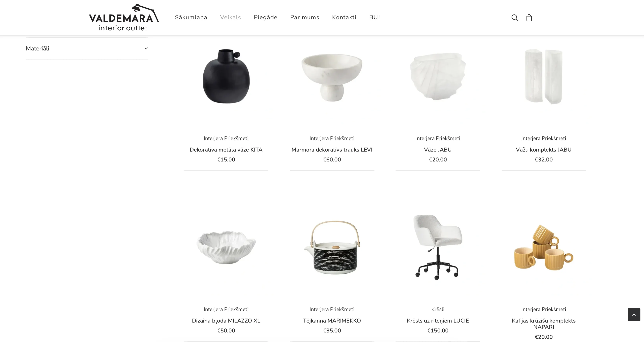The width and height of the screenshot is (644, 342).
Task: Open the shopping bag cart icon
Action: click(529, 17)
